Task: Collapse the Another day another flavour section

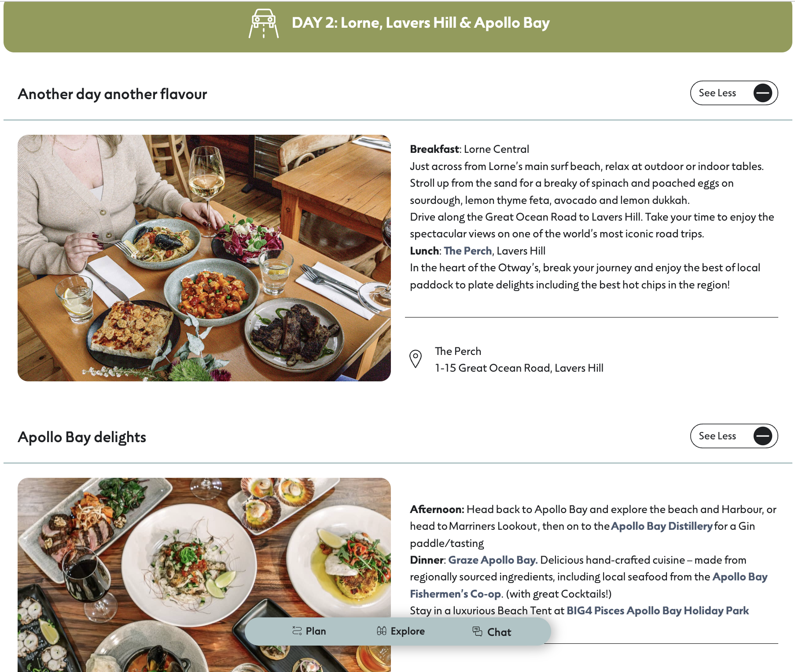Action: point(734,93)
